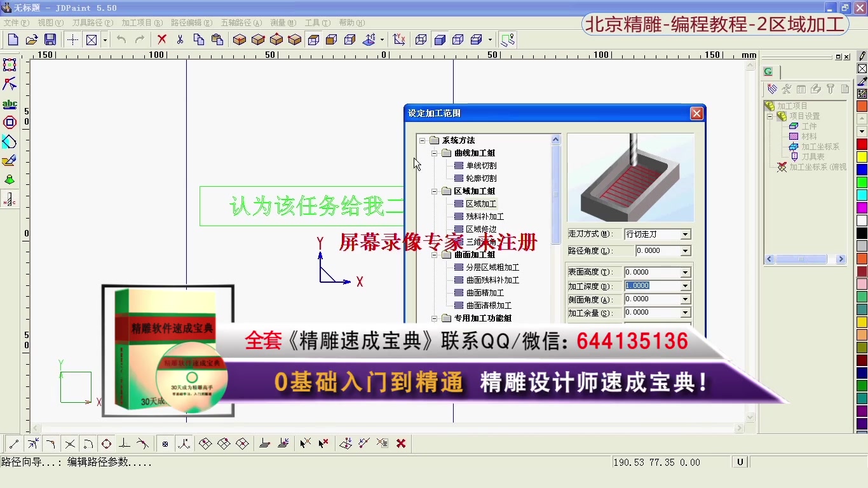
Task: Select the node editing tool below the selection tool
Action: (9, 84)
